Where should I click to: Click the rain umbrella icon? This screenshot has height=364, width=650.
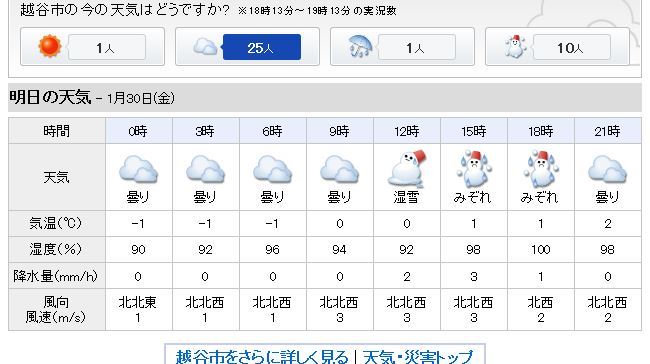pyautogui.click(x=360, y=46)
